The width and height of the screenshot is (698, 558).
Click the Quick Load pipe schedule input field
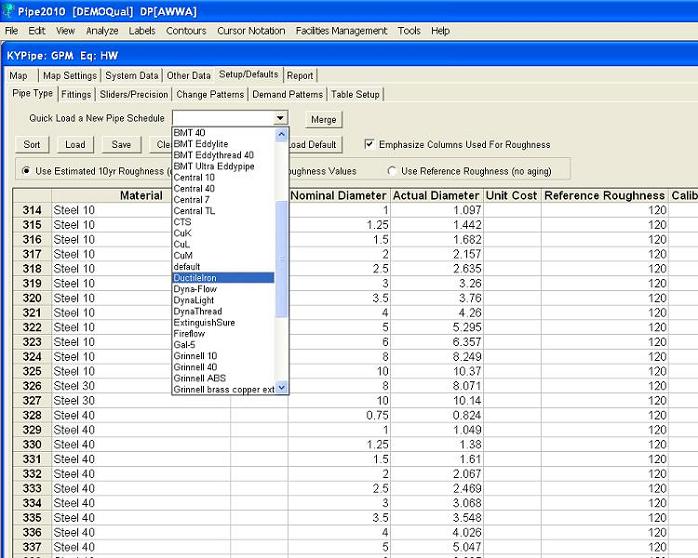[x=223, y=118]
